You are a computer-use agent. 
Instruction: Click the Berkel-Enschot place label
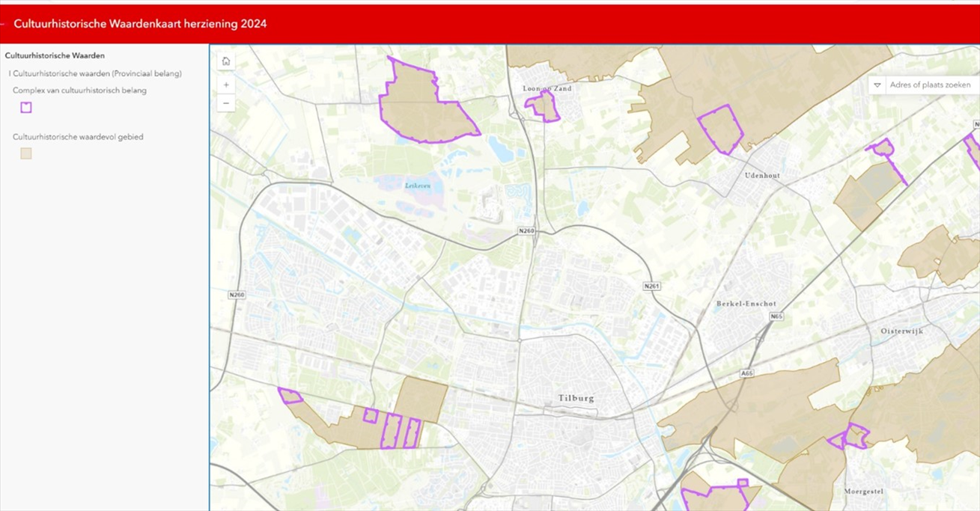click(x=746, y=305)
